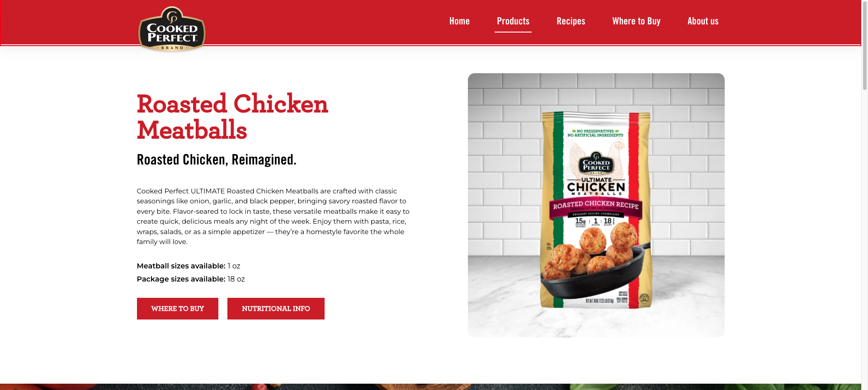Click the product description paragraph
Image resolution: width=868 pixels, height=390 pixels.
click(x=273, y=216)
